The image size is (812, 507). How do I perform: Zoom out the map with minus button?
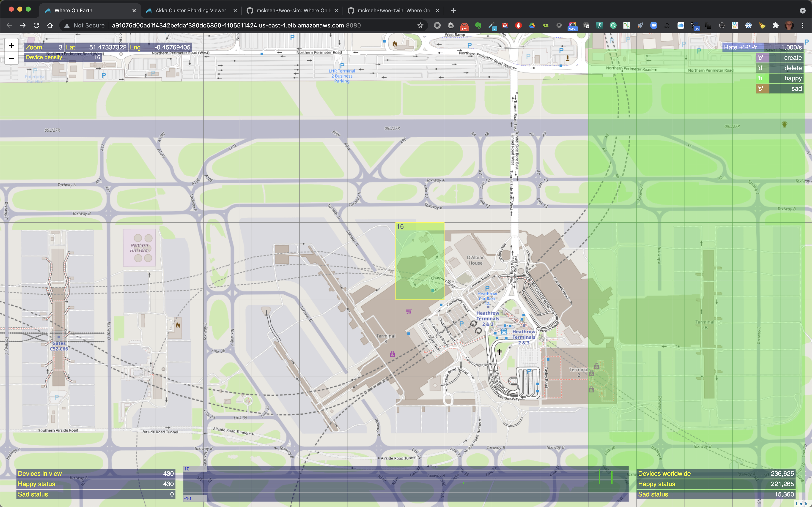[x=11, y=59]
